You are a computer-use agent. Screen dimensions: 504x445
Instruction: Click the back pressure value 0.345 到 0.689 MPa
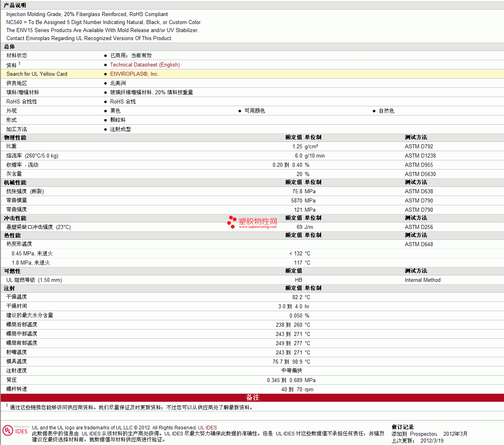(x=291, y=380)
